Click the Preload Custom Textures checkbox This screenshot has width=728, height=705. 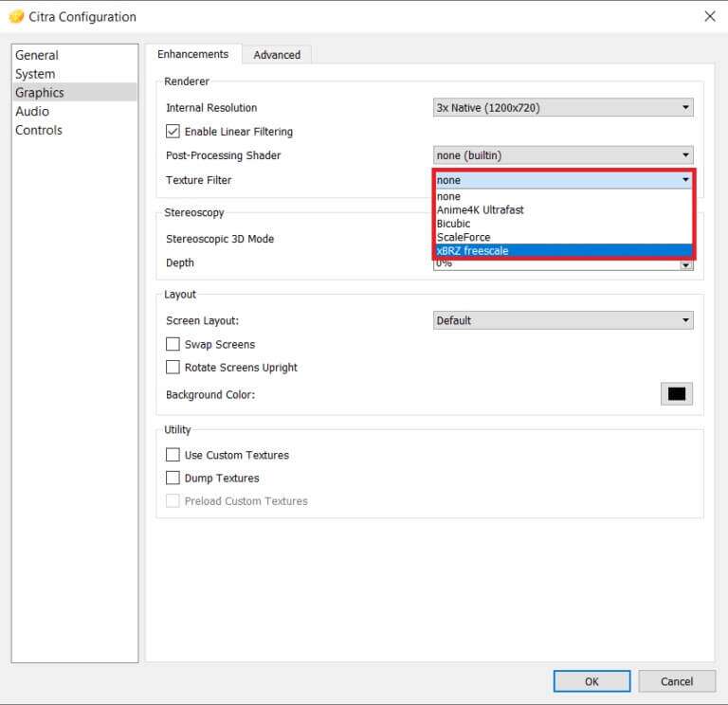click(x=173, y=500)
